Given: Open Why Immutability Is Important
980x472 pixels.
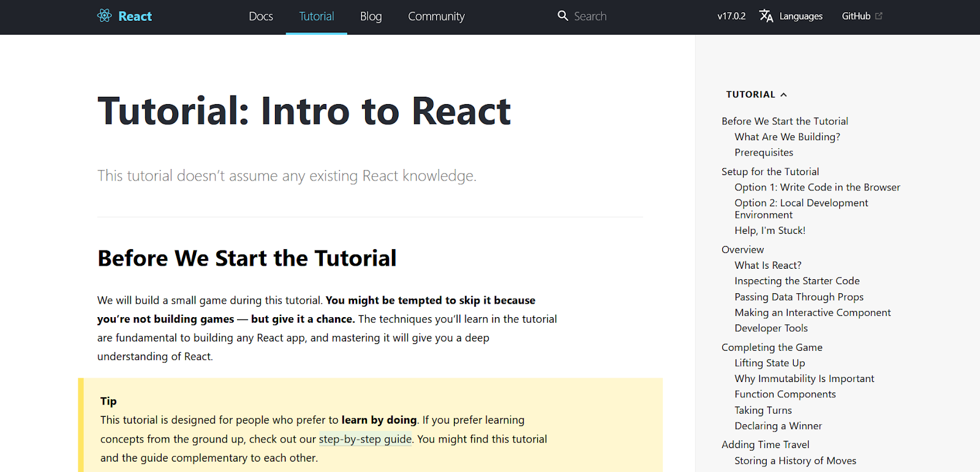Looking at the screenshot, I should pos(804,378).
